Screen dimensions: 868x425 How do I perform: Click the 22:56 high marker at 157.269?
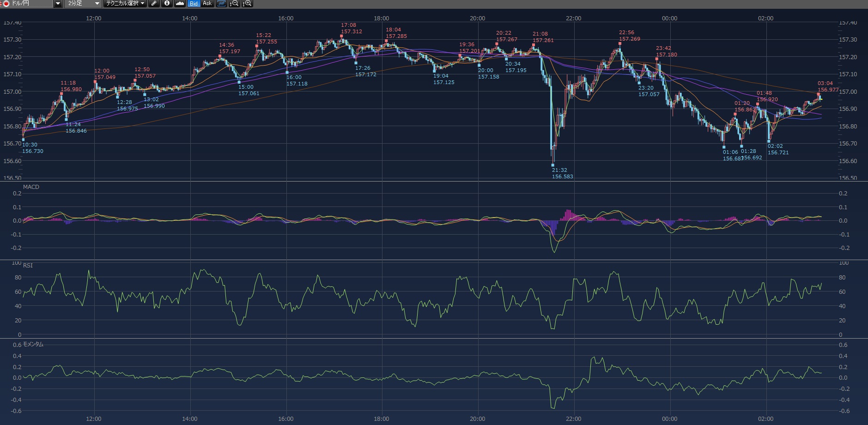[x=620, y=44]
